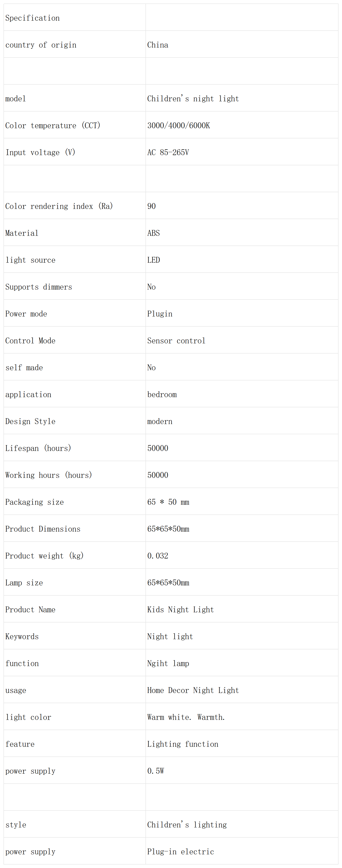Screen dimensions: 342x868
Task: Click the "Lifespan (hours)" label
Action: pyautogui.click(x=38, y=448)
